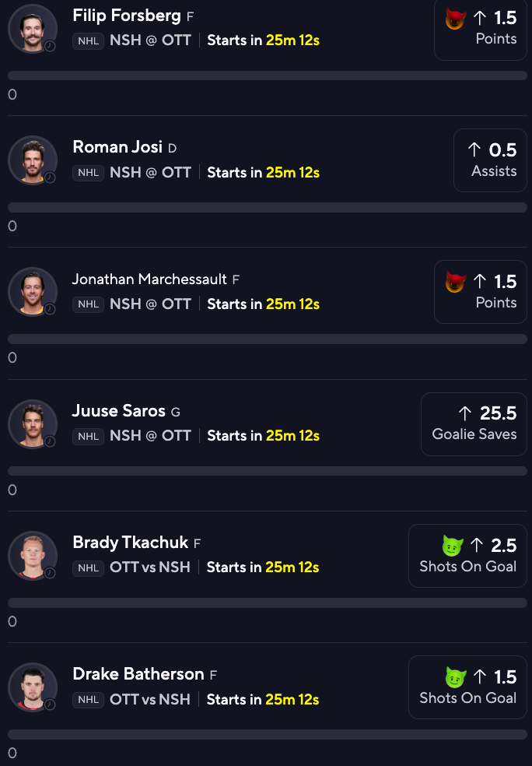Screen dimensions: 532x766
Task: Click the clock icon on Juuse Saros's avatar
Action: click(x=50, y=441)
